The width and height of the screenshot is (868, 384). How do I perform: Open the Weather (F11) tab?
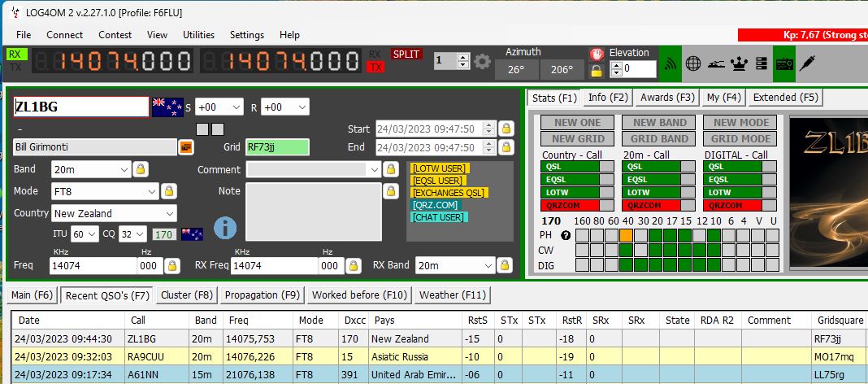pyautogui.click(x=452, y=295)
